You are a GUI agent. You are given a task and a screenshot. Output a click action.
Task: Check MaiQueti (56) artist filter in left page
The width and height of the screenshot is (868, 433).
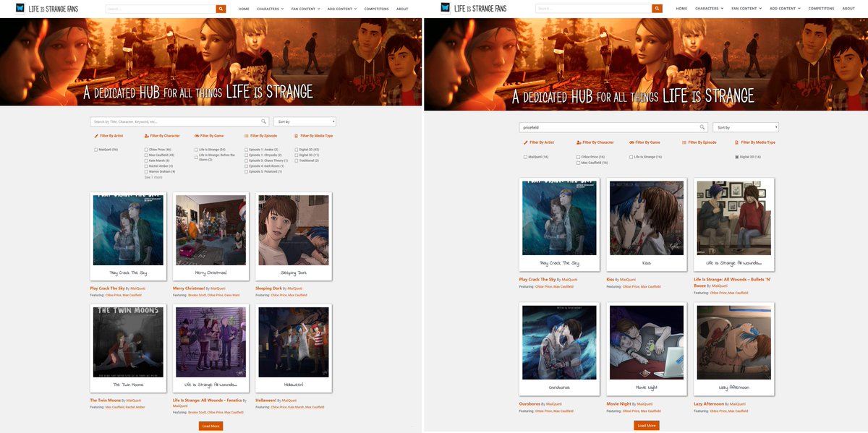click(x=95, y=150)
